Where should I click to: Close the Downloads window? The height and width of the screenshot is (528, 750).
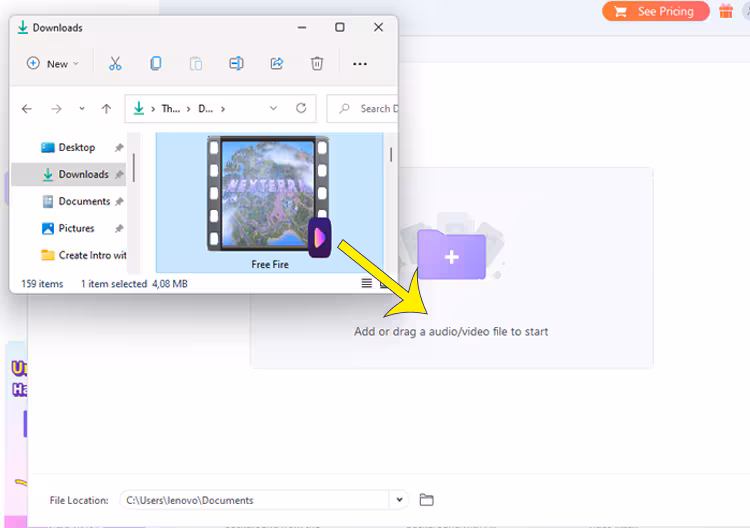click(378, 27)
